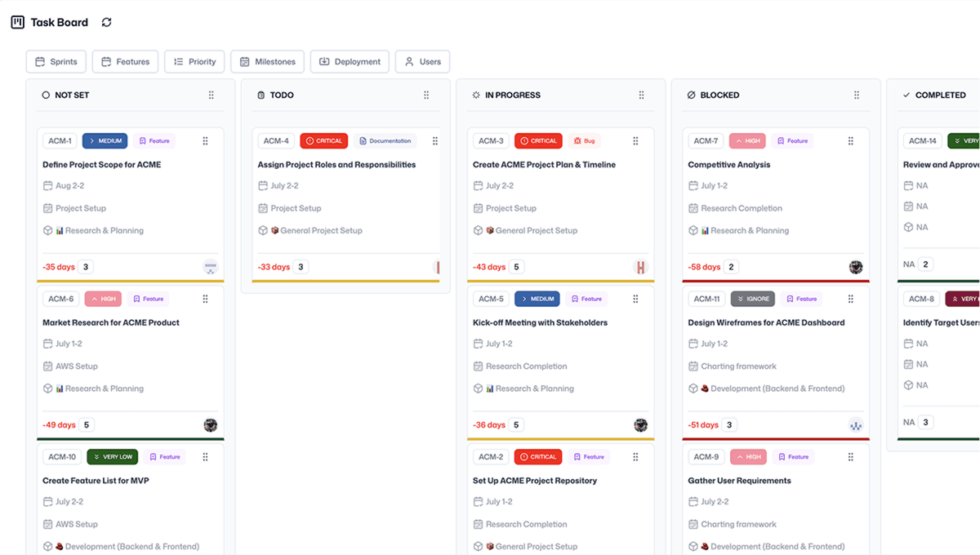Click the Users filter button
The width and height of the screenshot is (980, 555).
[422, 61]
